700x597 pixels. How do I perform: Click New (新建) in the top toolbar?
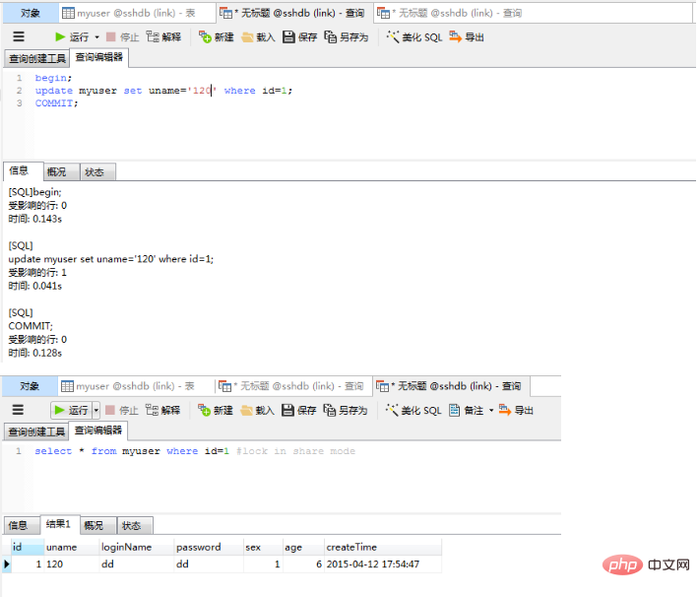click(x=216, y=37)
